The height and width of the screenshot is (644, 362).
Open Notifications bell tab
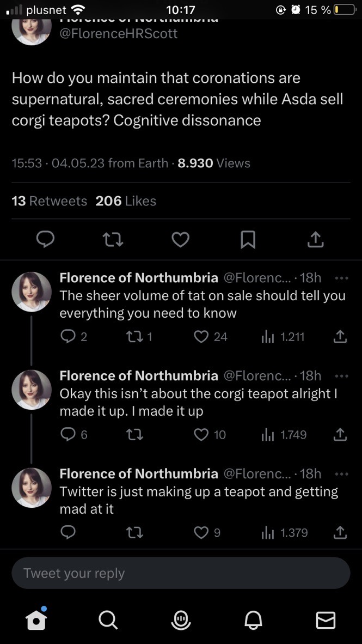click(x=253, y=619)
